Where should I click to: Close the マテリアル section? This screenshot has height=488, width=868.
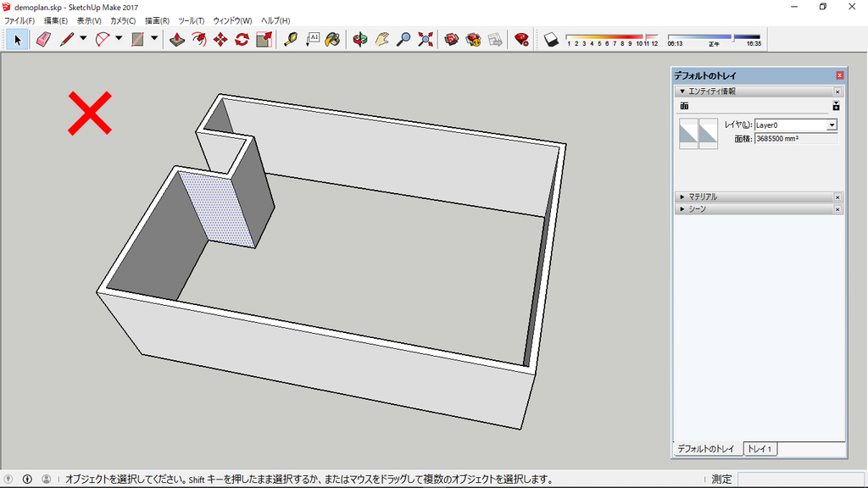837,197
